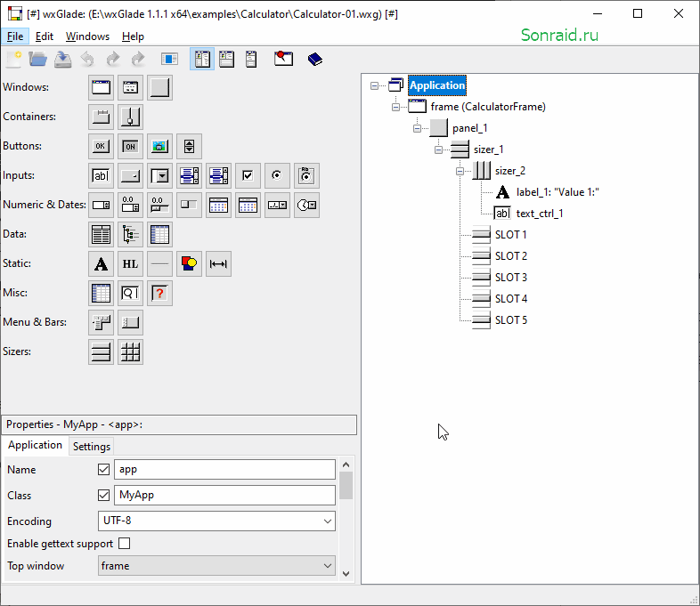Add a Static Text label widget
Viewport: 700px width, 606px height.
pos(101,264)
